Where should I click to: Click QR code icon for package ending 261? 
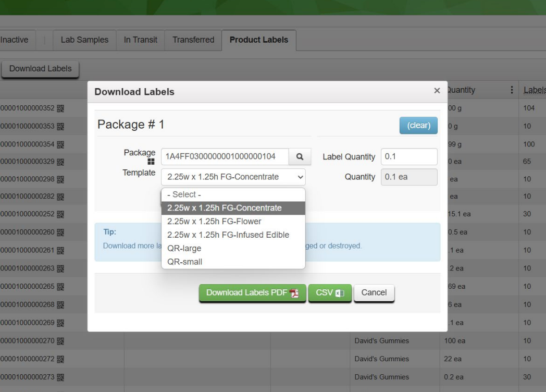(x=60, y=250)
